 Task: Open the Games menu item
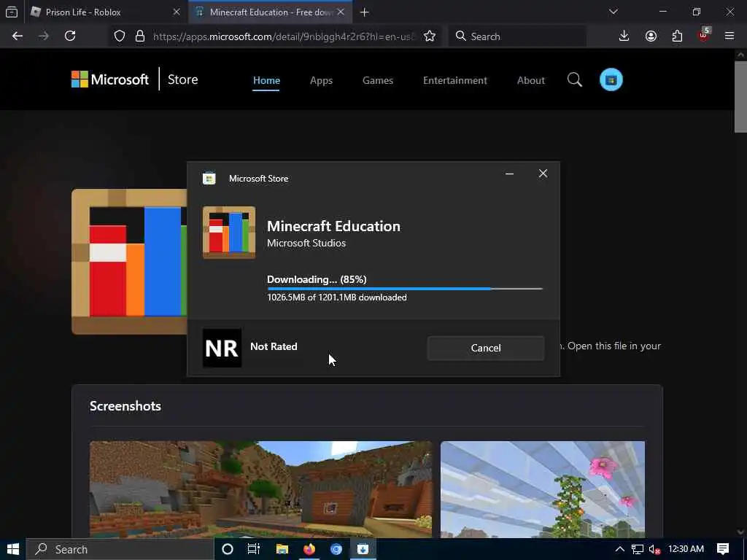point(378,80)
